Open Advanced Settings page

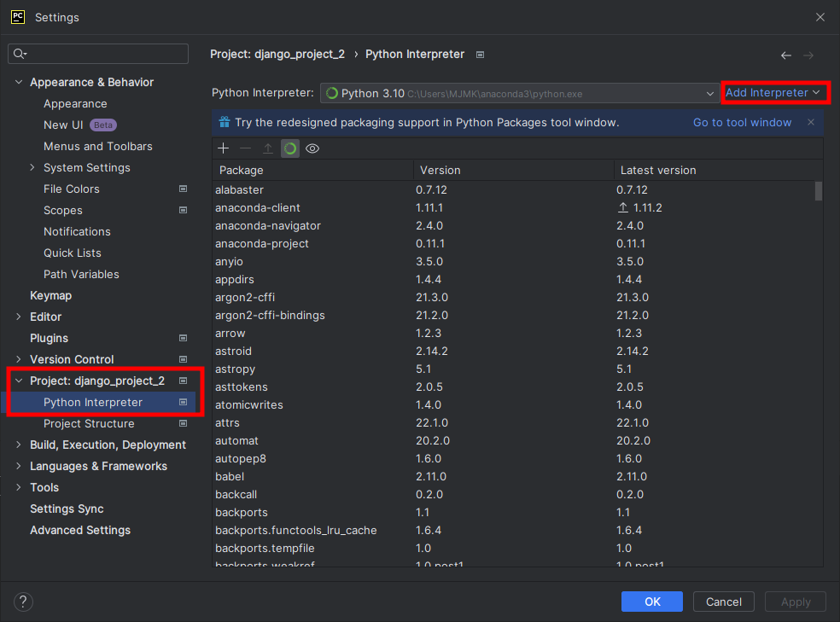pos(80,531)
